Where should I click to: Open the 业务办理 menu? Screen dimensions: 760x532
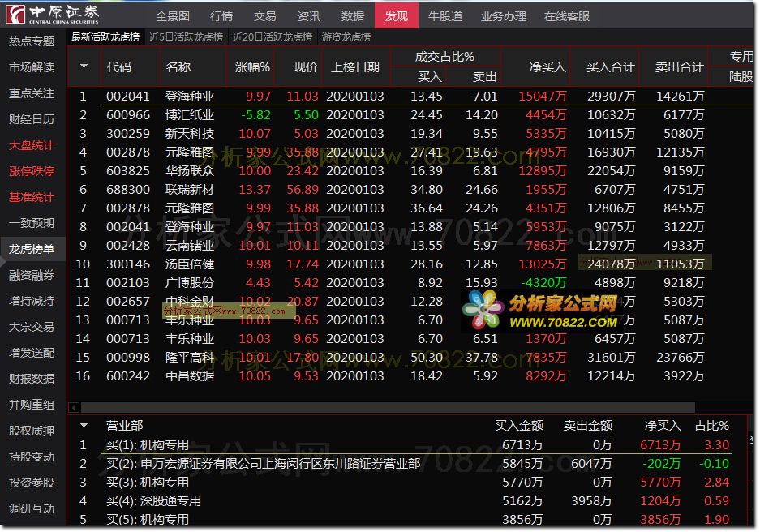(x=504, y=16)
